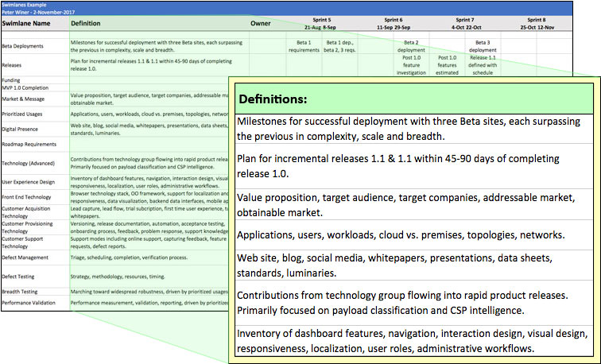
Task: Click 'Release 1.1 defined with schedule' cell
Action: click(x=483, y=65)
